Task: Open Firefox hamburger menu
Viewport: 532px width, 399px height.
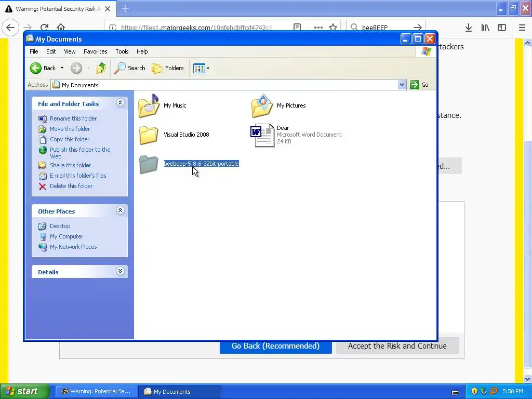Action: pos(522,28)
